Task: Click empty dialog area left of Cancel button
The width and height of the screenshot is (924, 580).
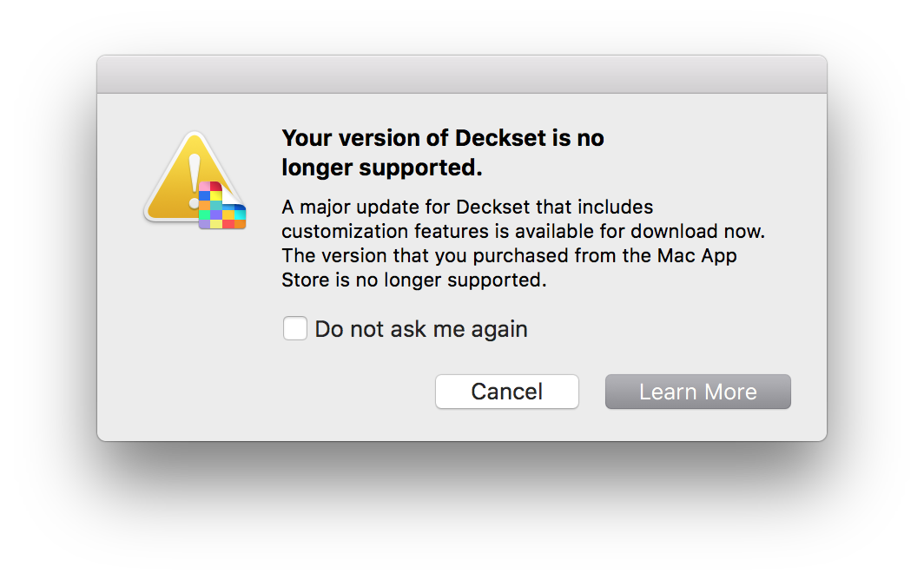Action: [261, 392]
